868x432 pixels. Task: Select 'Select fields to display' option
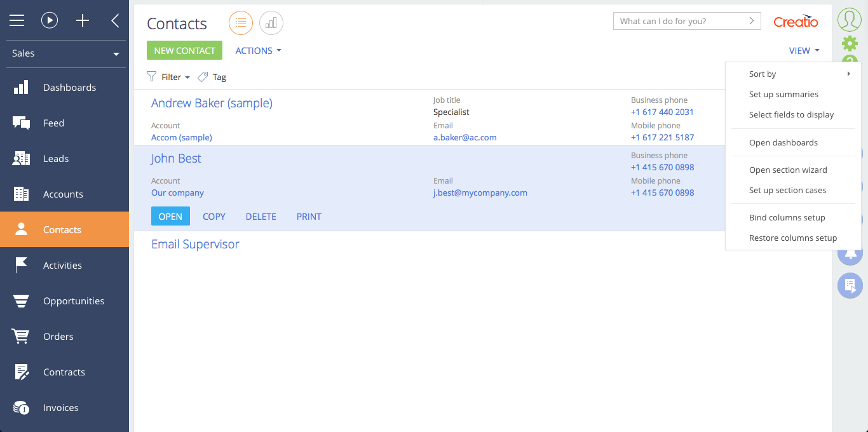click(x=791, y=115)
